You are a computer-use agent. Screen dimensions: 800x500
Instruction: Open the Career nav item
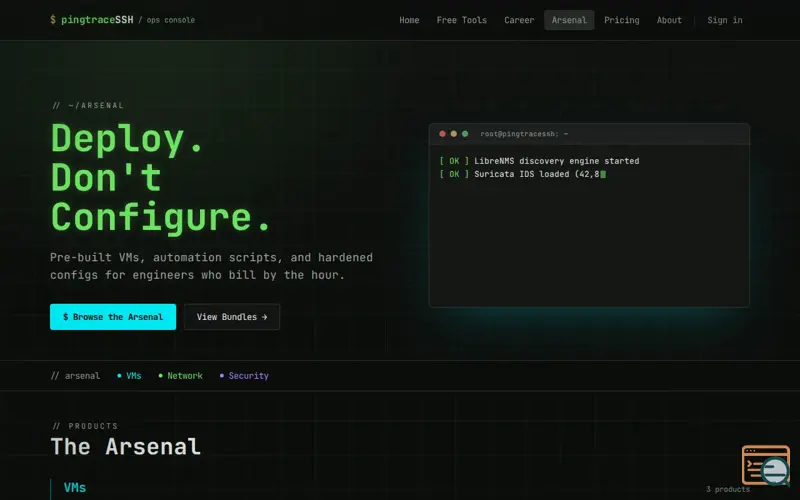[519, 20]
